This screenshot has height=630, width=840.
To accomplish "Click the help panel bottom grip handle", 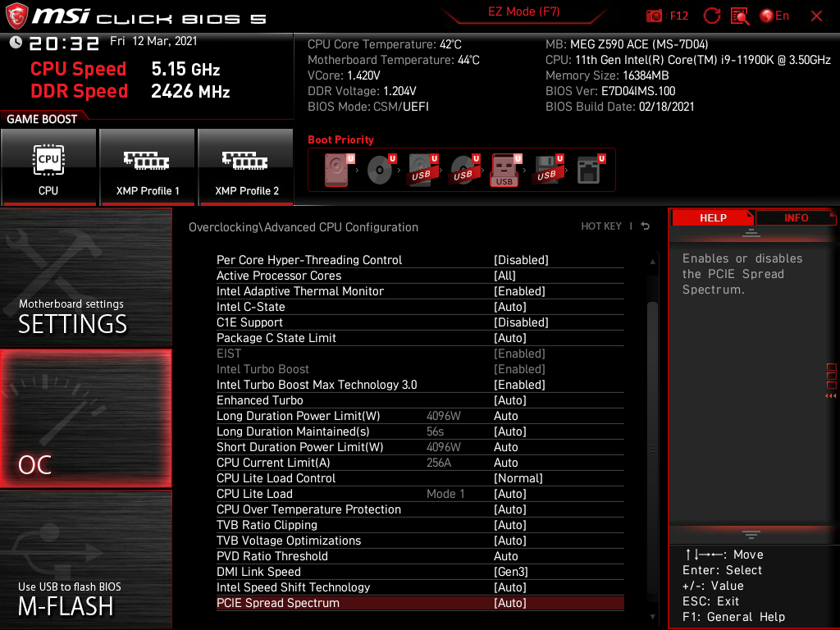I will tap(751, 534).
